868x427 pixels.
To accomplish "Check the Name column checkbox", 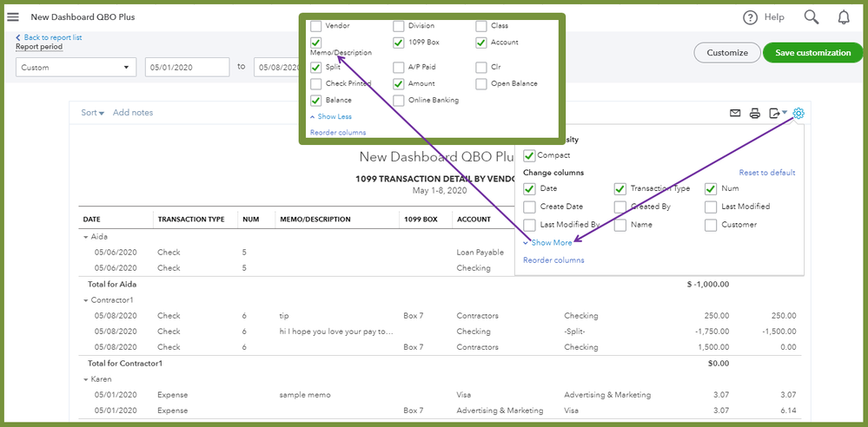I will click(620, 225).
